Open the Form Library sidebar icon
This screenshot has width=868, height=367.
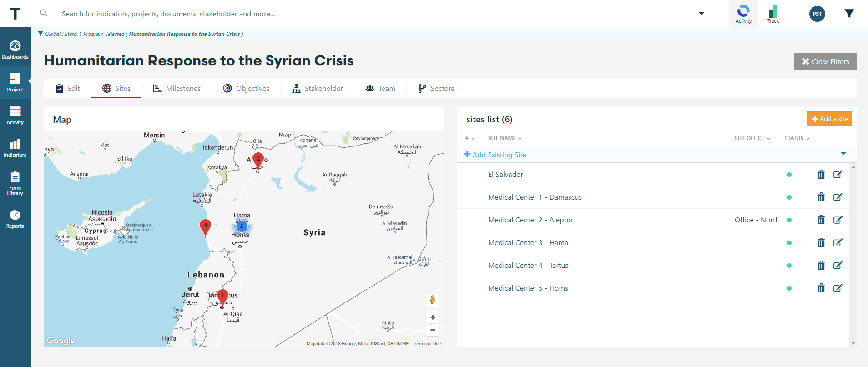click(x=15, y=183)
